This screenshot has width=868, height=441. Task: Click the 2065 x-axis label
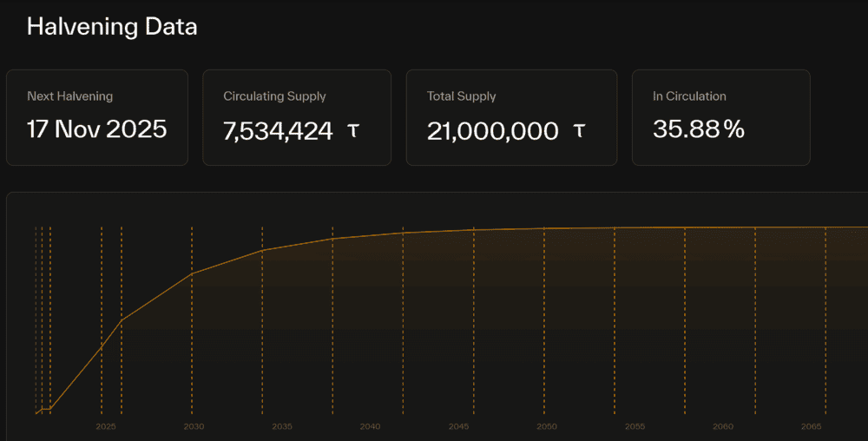[811, 427]
